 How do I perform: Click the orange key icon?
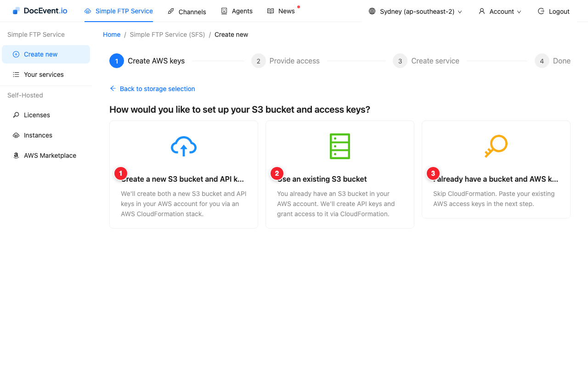pyautogui.click(x=496, y=146)
